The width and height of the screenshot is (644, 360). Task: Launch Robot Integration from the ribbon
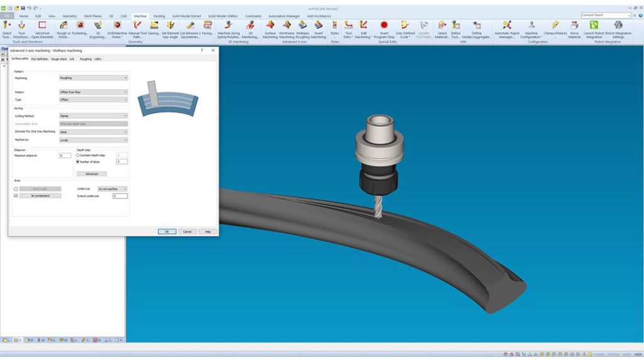tap(593, 25)
